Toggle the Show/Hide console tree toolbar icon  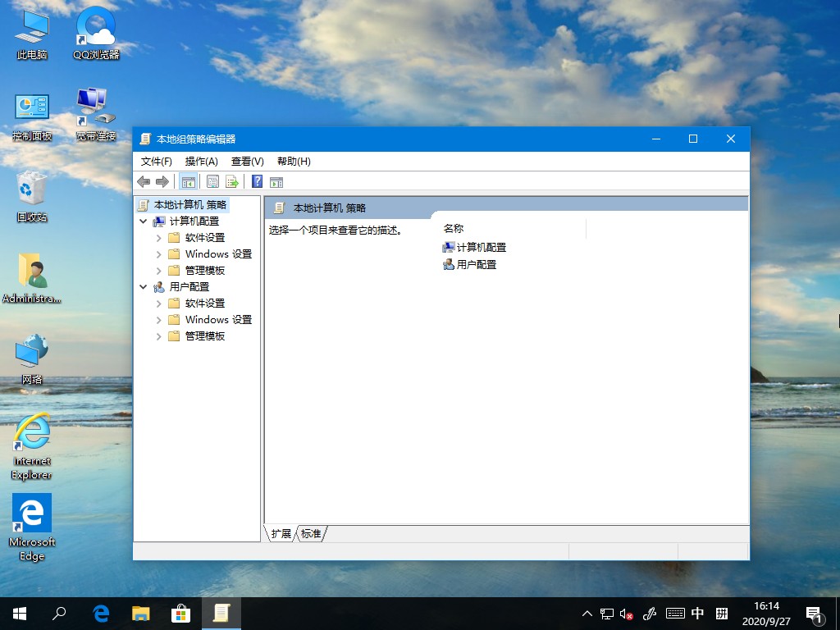187,181
